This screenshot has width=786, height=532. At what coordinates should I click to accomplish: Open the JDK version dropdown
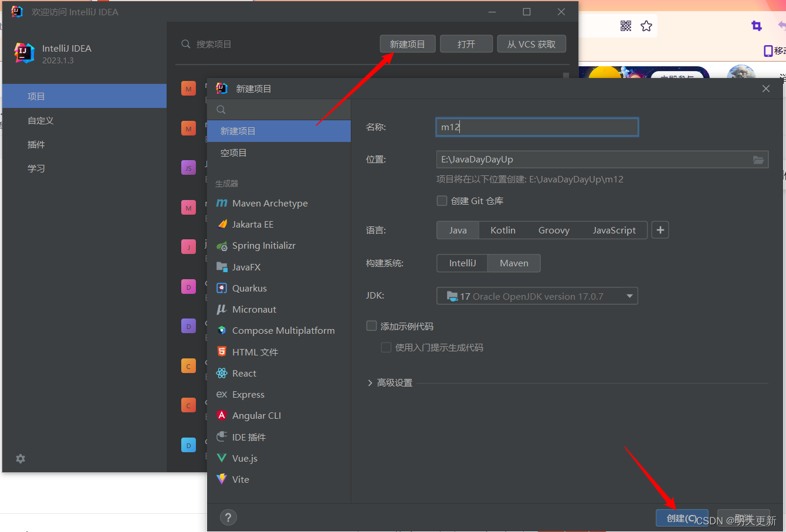coord(537,296)
